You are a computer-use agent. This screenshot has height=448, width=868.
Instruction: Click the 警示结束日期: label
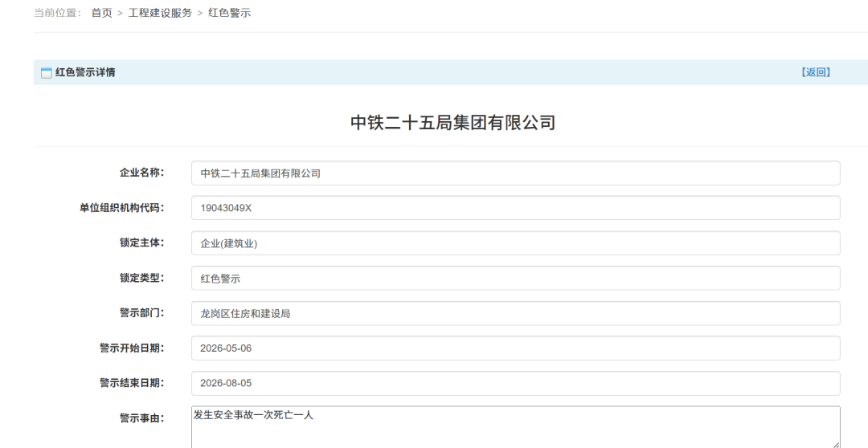pos(132,383)
